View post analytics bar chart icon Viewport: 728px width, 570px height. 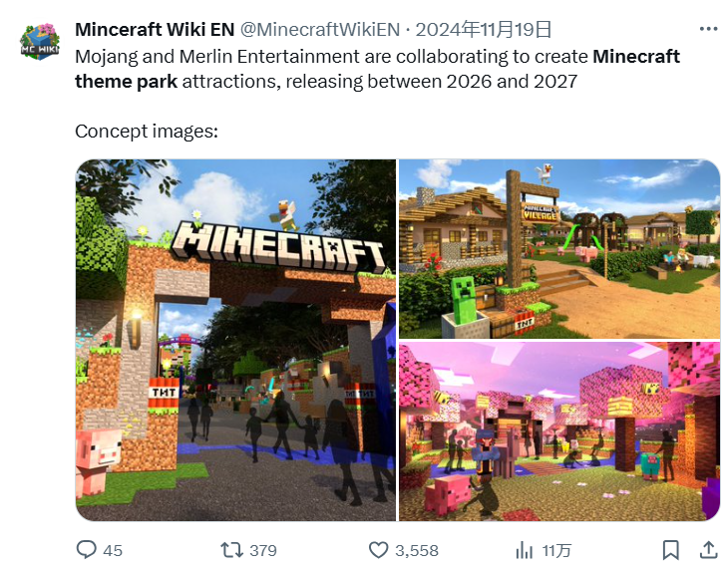[525, 550]
